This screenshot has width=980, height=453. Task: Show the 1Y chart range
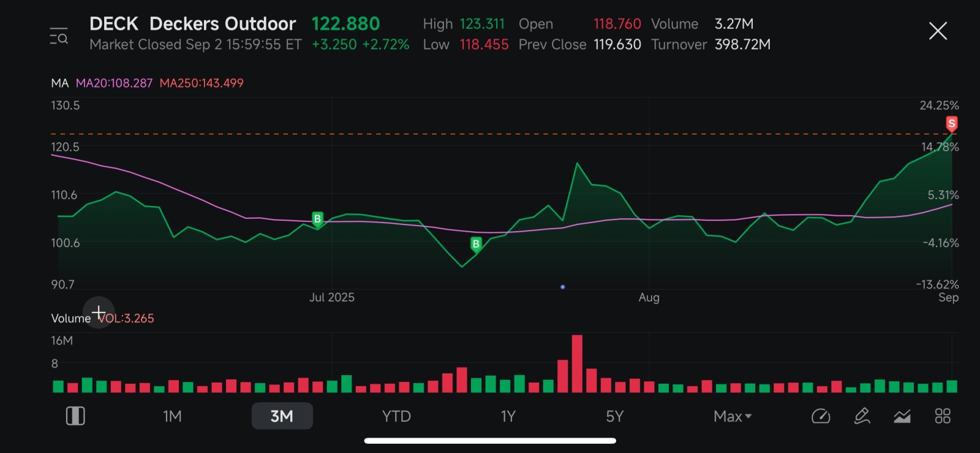pyautogui.click(x=508, y=416)
